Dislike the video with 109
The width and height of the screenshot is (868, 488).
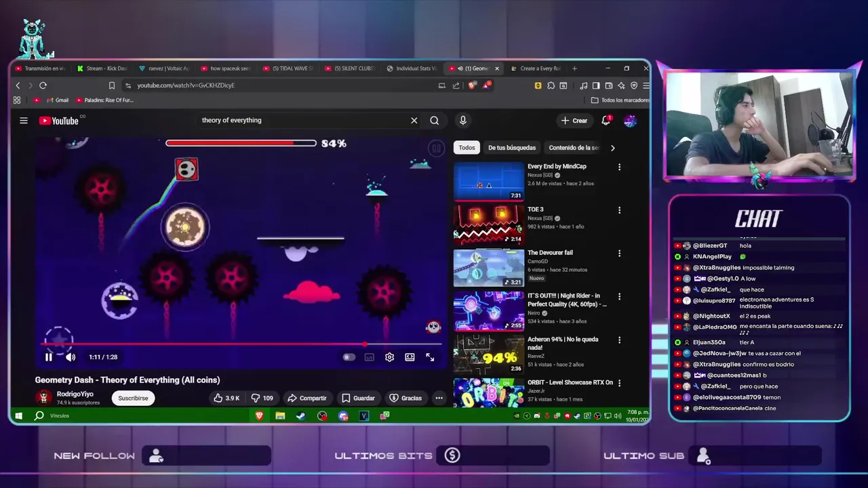(262, 399)
